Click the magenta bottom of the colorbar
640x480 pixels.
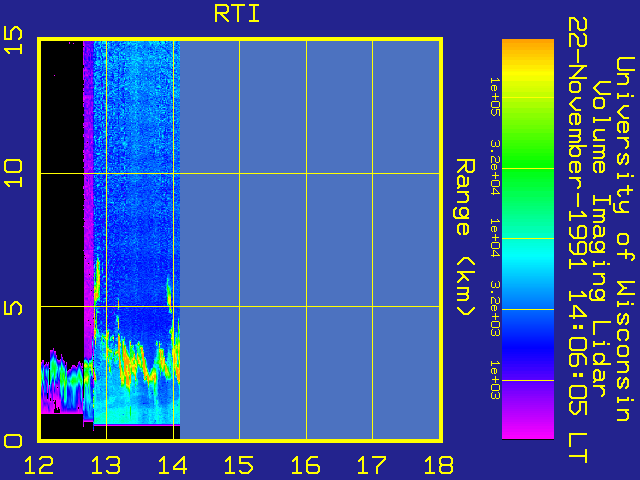point(528,429)
